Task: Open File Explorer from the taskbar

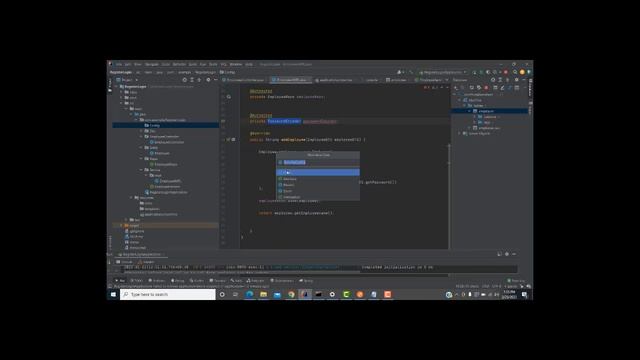Action: (263, 294)
